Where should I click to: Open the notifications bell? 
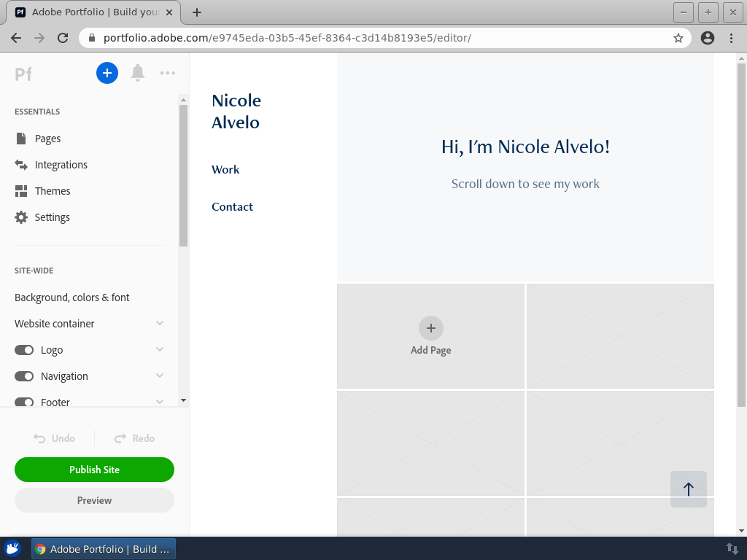coord(138,73)
